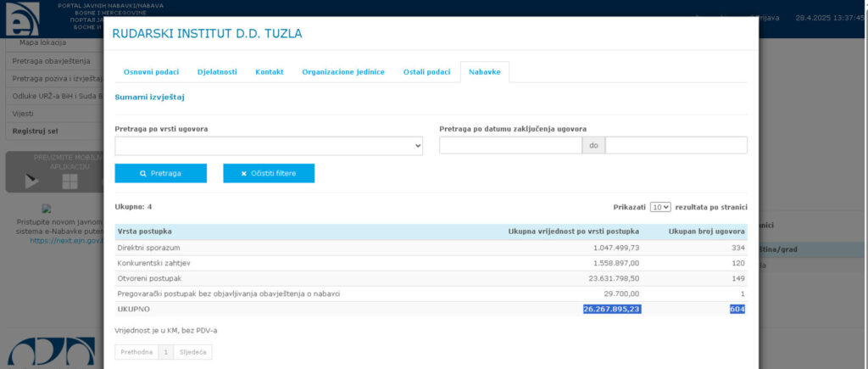Click the contract count 149
868x369 pixels.
738,278
